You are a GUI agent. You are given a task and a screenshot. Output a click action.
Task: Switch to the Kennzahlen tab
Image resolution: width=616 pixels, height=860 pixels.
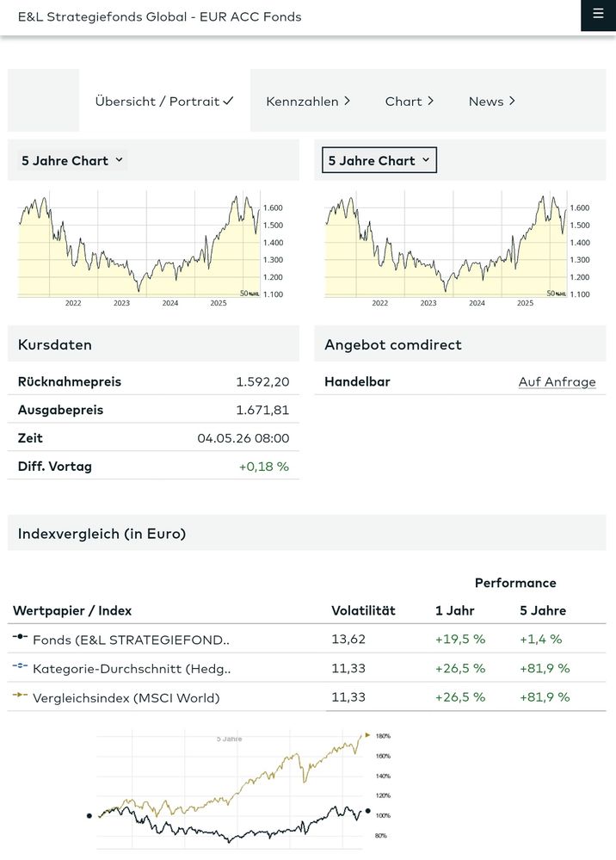tap(307, 102)
